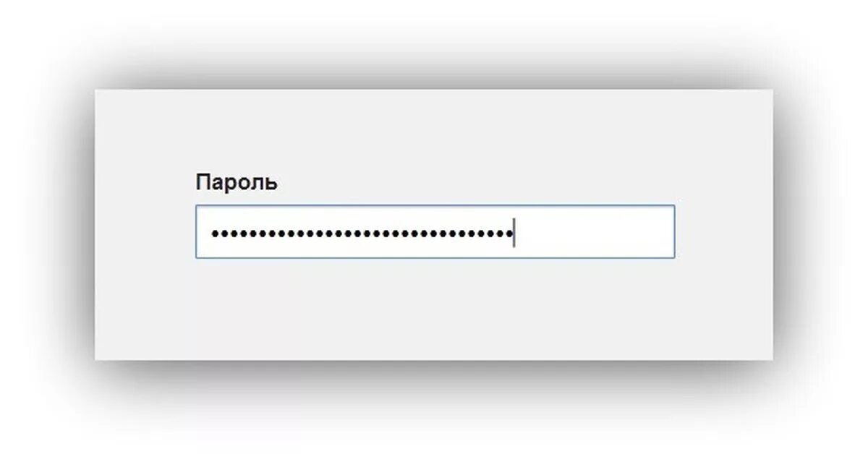The image size is (868, 454).
Task: Select the Пароль label text
Action: [x=237, y=183]
